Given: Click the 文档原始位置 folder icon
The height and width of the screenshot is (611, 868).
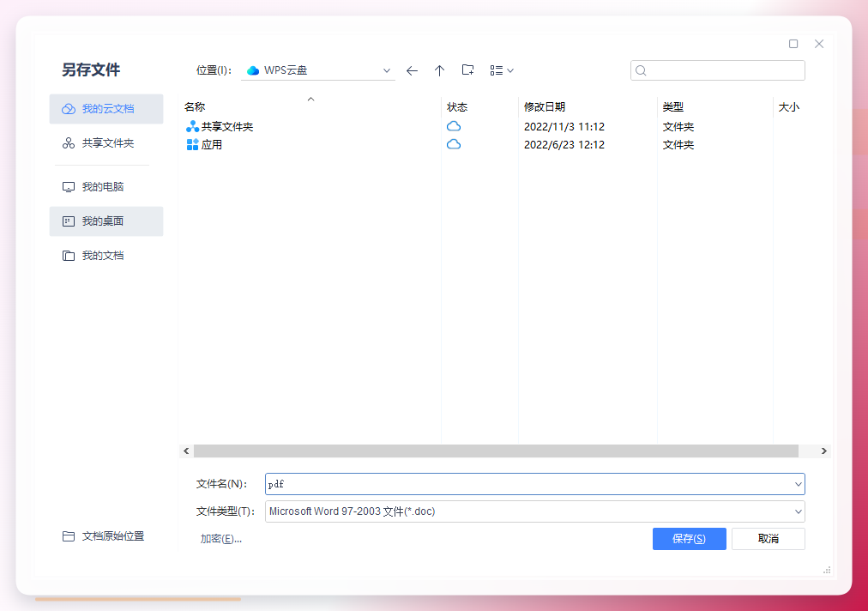Looking at the screenshot, I should (x=69, y=536).
